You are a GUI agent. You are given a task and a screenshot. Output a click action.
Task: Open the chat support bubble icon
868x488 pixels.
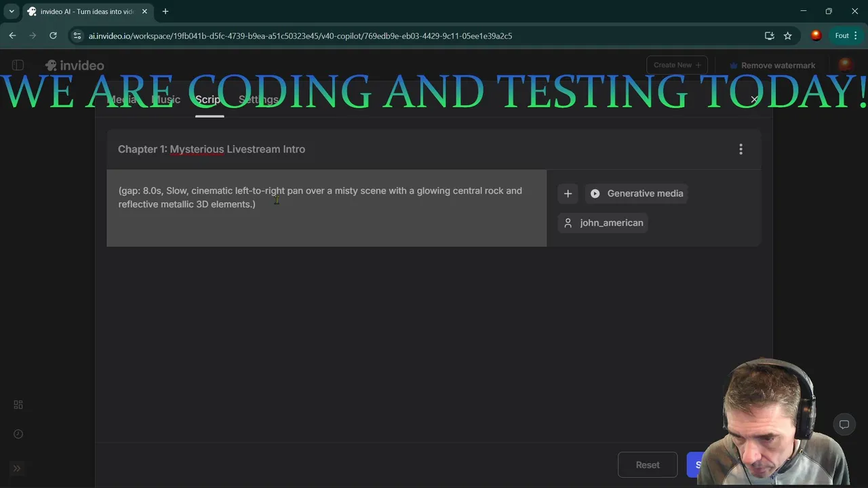(x=844, y=425)
